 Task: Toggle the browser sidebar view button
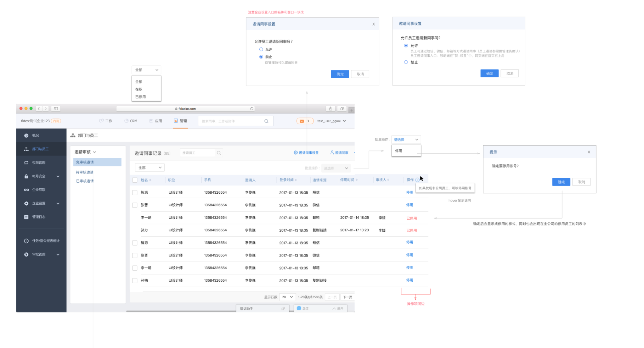(56, 108)
